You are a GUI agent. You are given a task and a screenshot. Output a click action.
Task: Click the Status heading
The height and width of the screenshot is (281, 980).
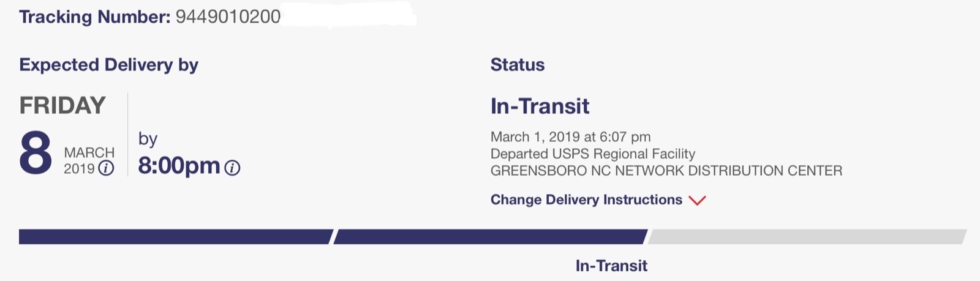click(518, 65)
